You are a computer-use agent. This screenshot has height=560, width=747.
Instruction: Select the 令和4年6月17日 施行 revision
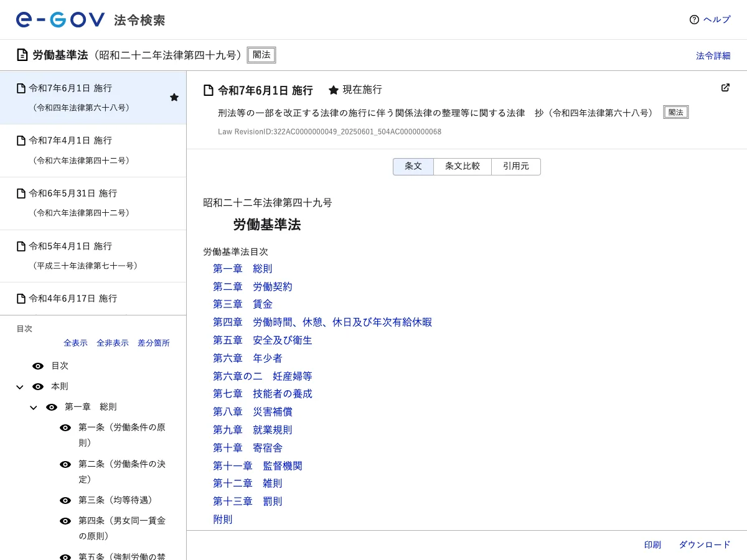(93, 299)
